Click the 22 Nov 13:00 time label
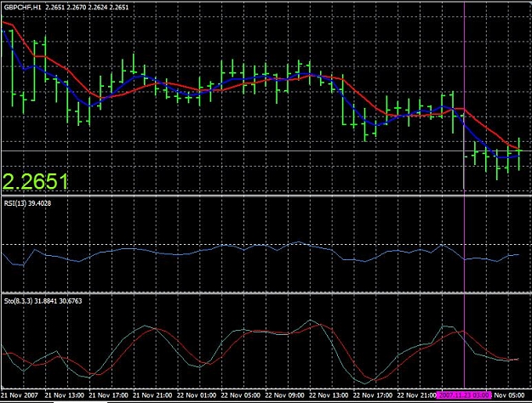This screenshot has height=403, width=532. pos(329,395)
